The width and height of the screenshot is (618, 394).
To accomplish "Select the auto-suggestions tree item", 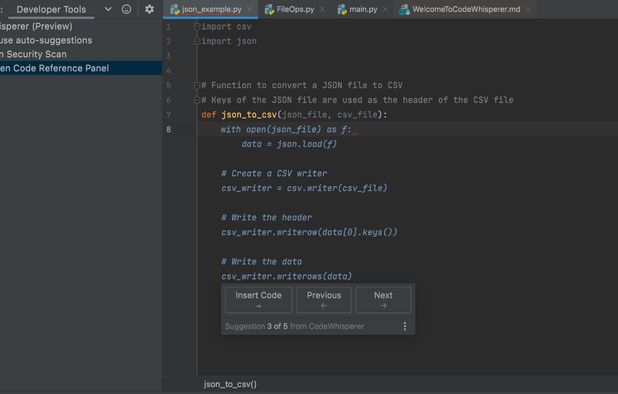I will (81, 40).
